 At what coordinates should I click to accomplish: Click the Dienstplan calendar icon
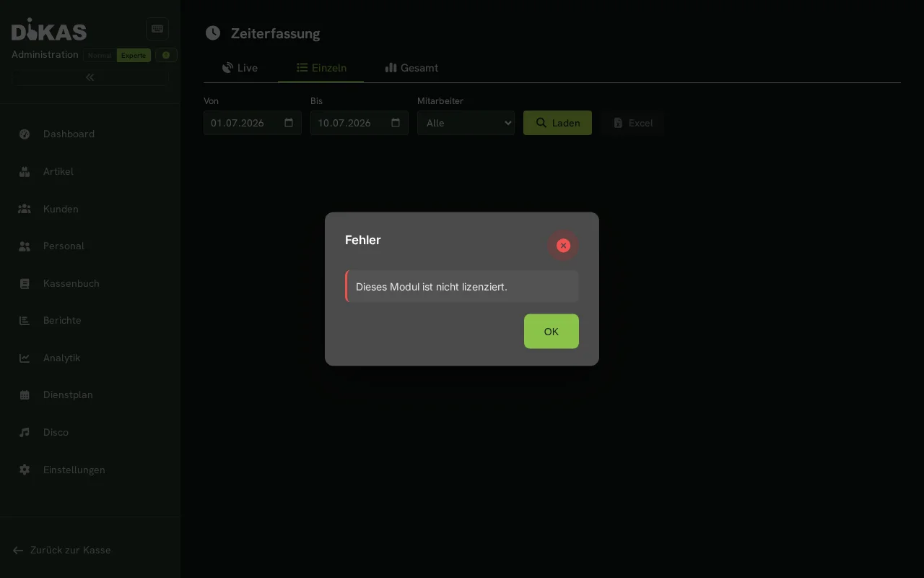[25, 395]
